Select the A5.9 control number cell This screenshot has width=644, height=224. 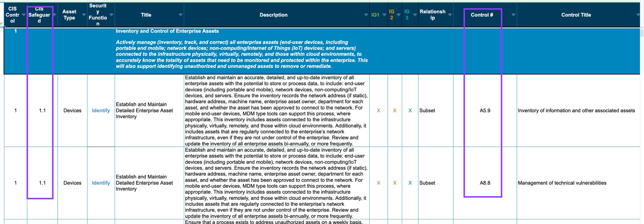(x=485, y=110)
